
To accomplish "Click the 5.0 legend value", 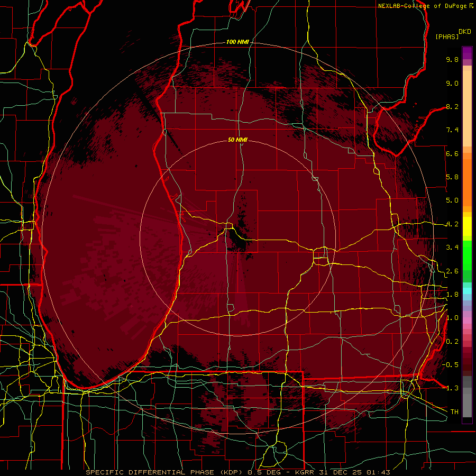I will 452,200.
